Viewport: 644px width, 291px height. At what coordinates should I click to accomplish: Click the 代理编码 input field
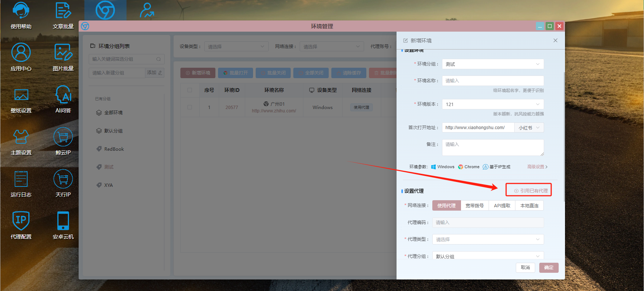click(488, 223)
